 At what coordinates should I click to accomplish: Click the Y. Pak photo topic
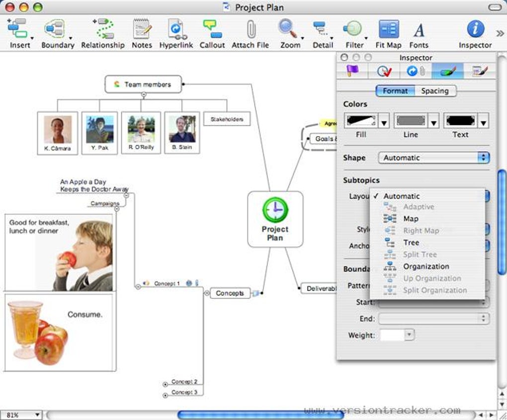(99, 133)
